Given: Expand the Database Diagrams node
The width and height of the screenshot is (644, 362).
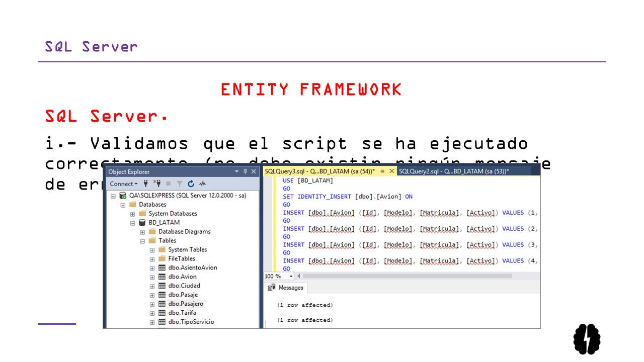Looking at the screenshot, I should 142,232.
